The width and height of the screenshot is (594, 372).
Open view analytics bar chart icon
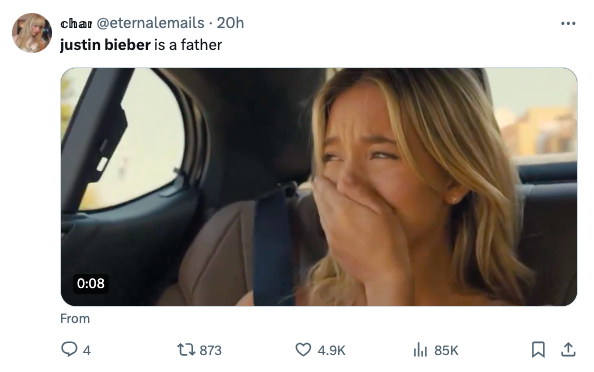[x=420, y=350]
